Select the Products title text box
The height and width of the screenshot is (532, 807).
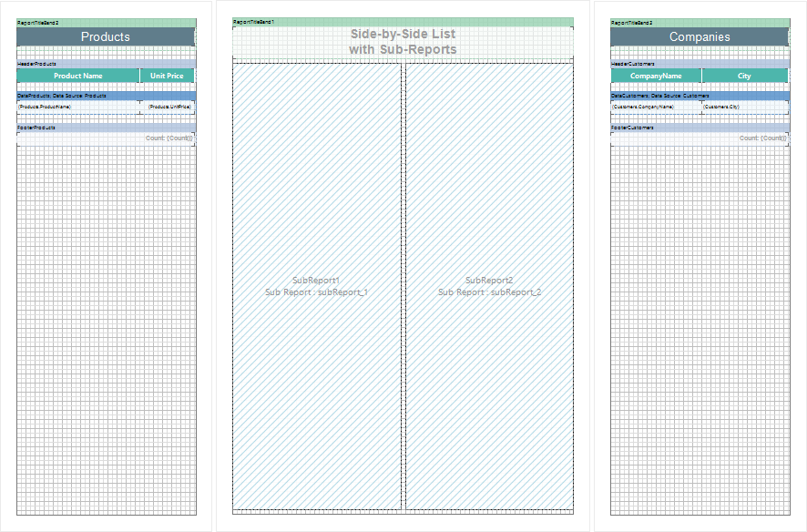106,36
